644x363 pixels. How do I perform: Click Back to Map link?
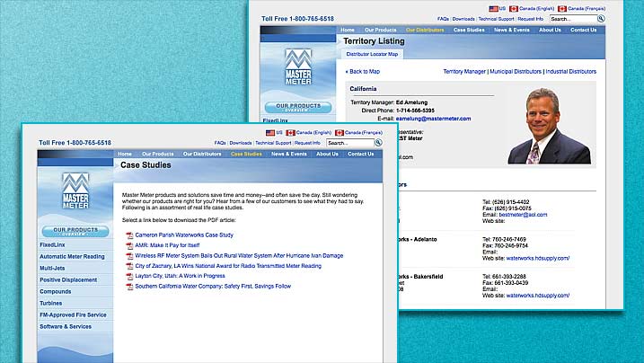[363, 72]
